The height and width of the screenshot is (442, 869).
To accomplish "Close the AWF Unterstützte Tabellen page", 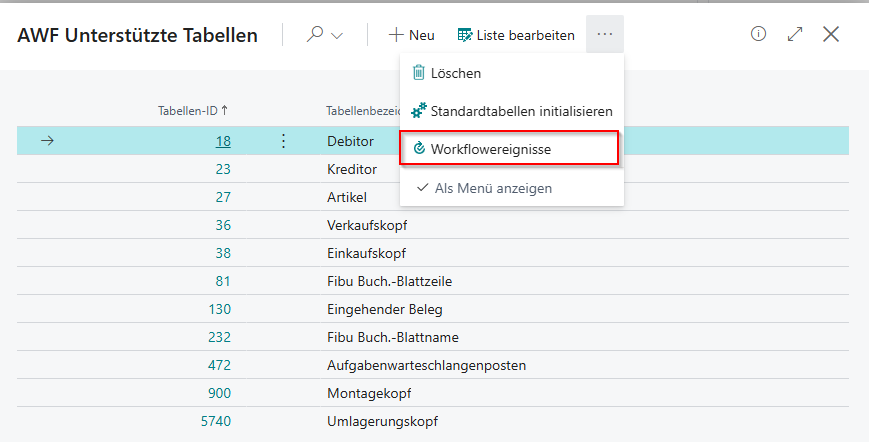I will click(831, 34).
